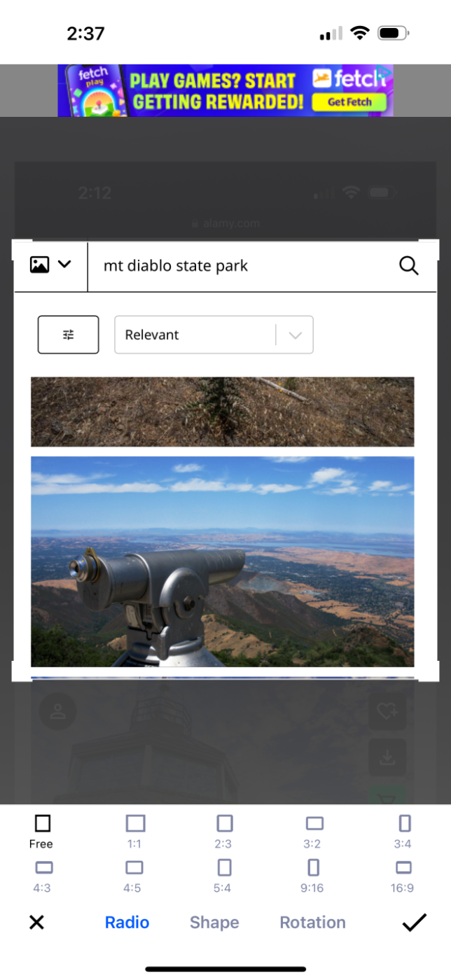Cancel cropping with the X icon
Viewport: 451px width, 980px height.
pyautogui.click(x=36, y=923)
